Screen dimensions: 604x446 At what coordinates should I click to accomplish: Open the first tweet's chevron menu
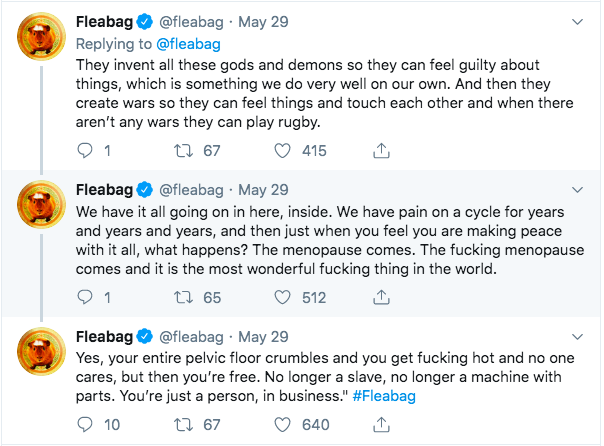click(577, 21)
